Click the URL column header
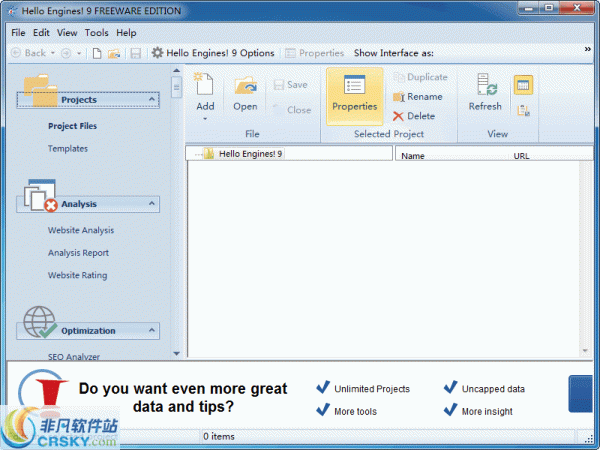This screenshot has width=600, height=450. pos(521,156)
